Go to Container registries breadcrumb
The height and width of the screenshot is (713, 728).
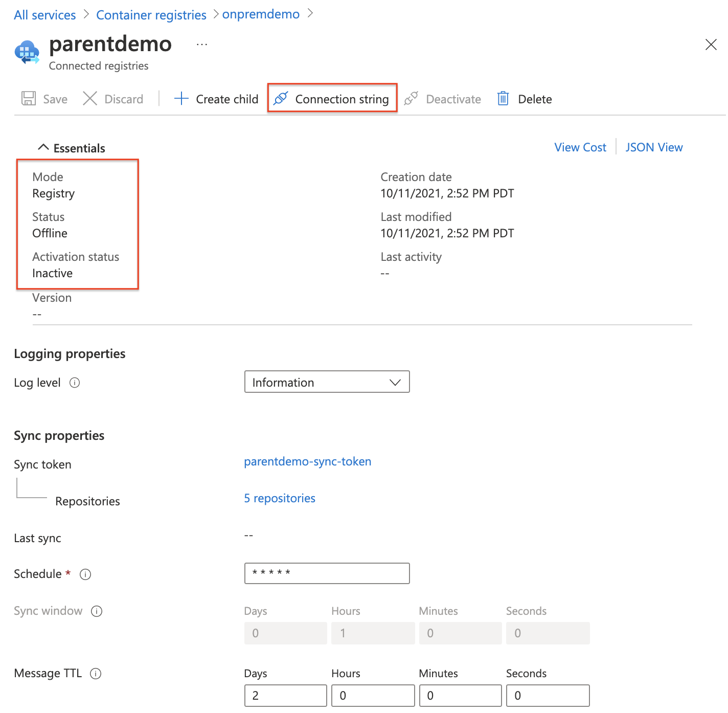151,15
